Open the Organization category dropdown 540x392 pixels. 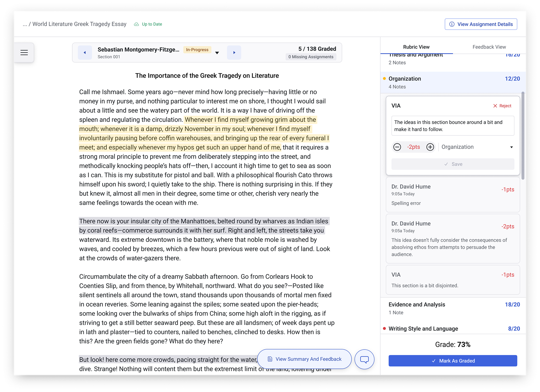(477, 147)
